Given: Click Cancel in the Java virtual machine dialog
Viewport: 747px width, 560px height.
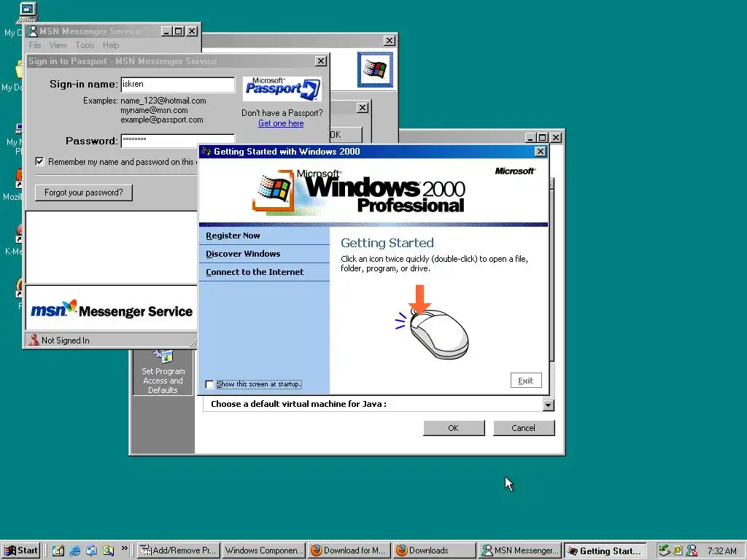Looking at the screenshot, I should click(524, 427).
